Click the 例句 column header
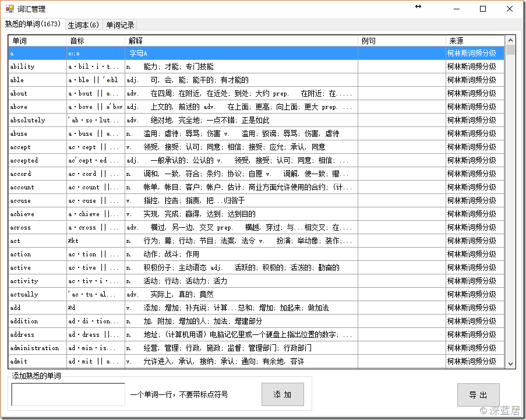526x420 pixels. coord(402,41)
